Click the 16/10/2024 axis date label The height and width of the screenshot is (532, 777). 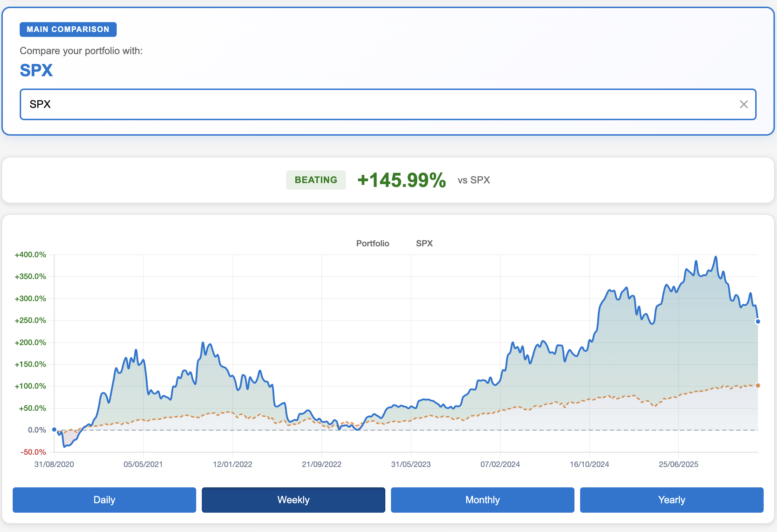(590, 464)
